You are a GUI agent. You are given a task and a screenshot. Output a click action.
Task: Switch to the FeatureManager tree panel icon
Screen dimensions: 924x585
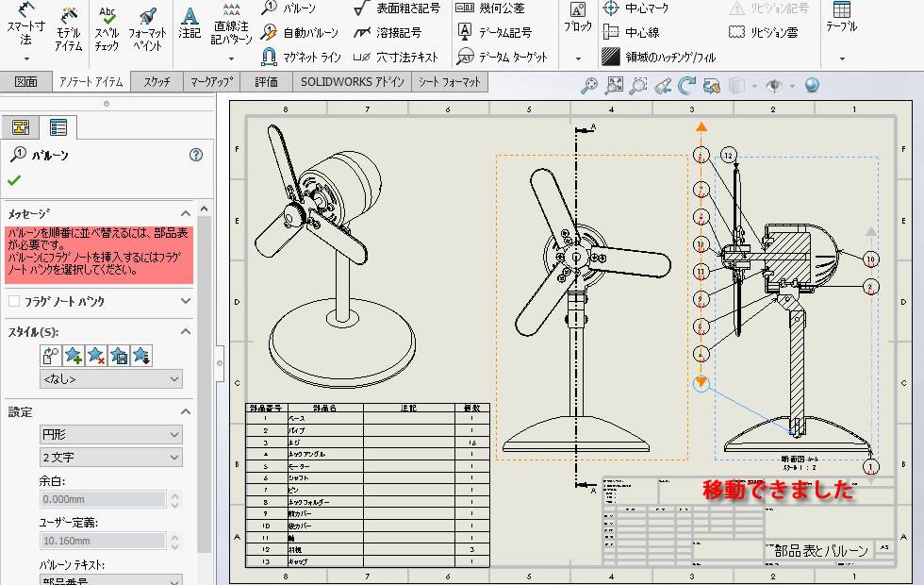click(x=21, y=126)
